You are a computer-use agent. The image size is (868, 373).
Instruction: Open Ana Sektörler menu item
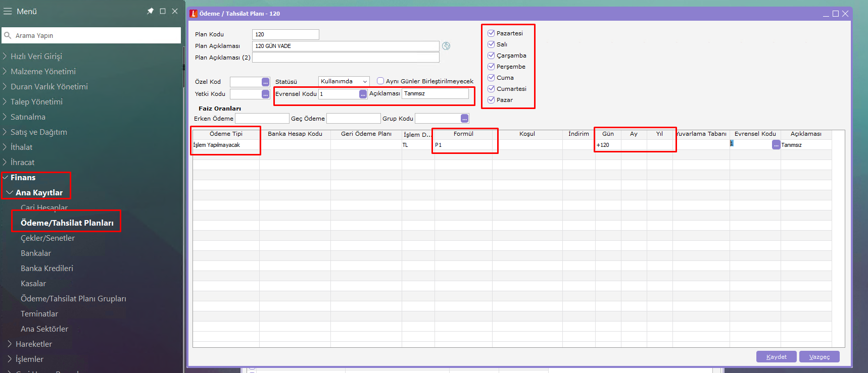coord(44,329)
